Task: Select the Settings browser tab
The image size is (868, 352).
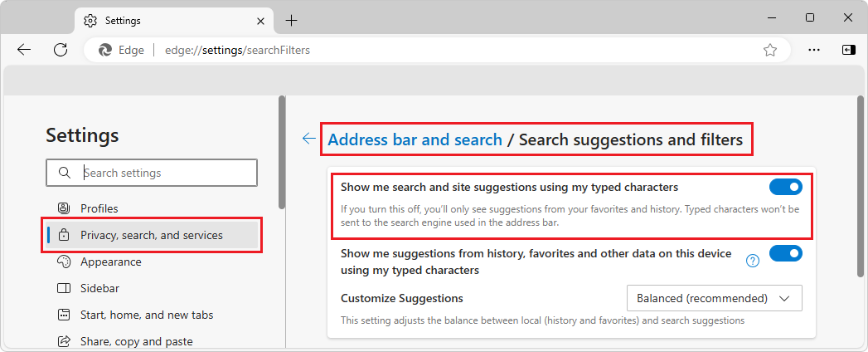Action: pyautogui.click(x=174, y=21)
